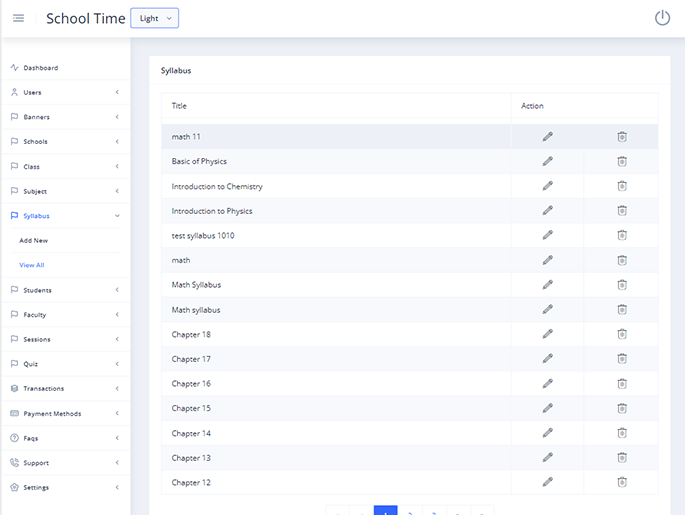
Task: Delete Math syllabus (lowercase s) row
Action: [x=622, y=310]
